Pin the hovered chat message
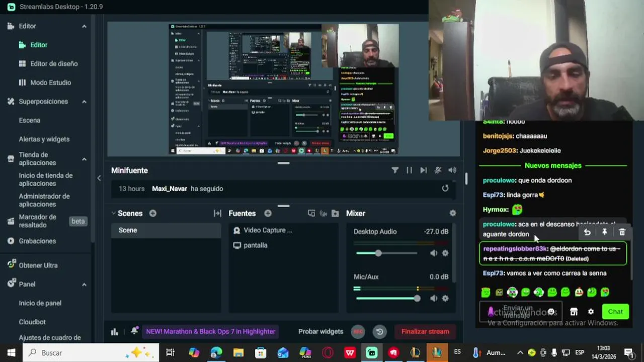644x362 pixels. click(605, 232)
